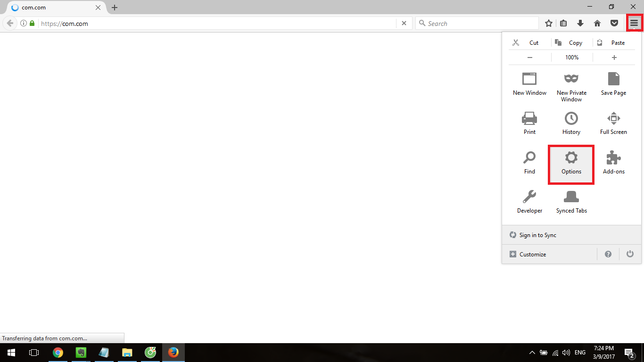This screenshot has height=362, width=644.
Task: Launch Chrome from the taskbar
Action: pos(58,353)
